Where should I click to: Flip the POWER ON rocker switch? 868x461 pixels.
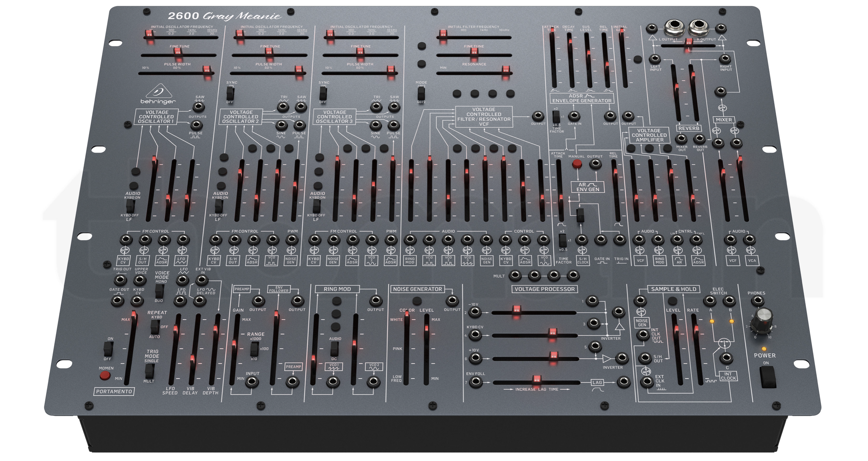click(x=768, y=377)
